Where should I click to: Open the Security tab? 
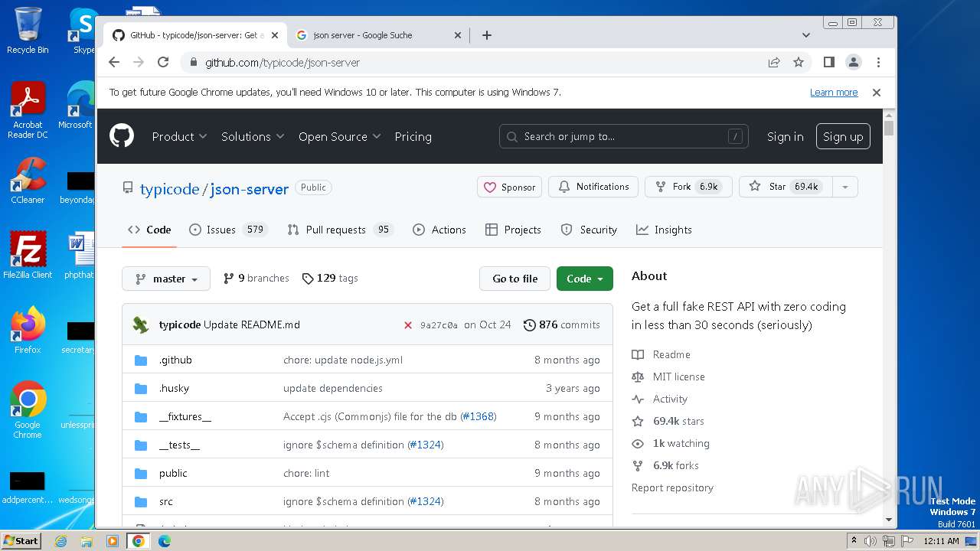[589, 230]
